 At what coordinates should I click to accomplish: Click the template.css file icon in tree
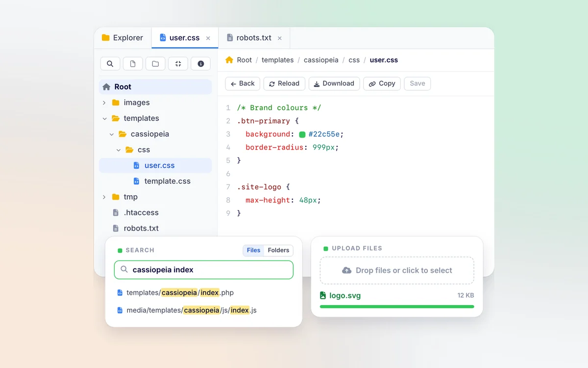[x=137, y=181]
